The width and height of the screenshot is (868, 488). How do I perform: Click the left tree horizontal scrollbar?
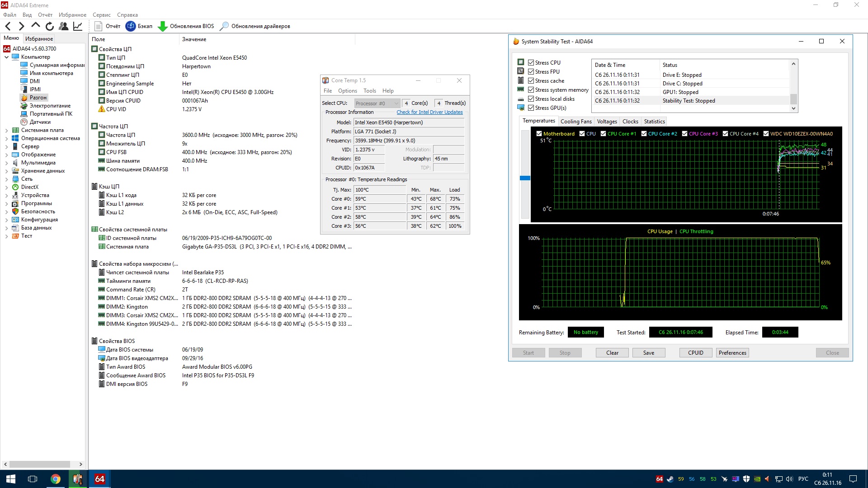40,464
